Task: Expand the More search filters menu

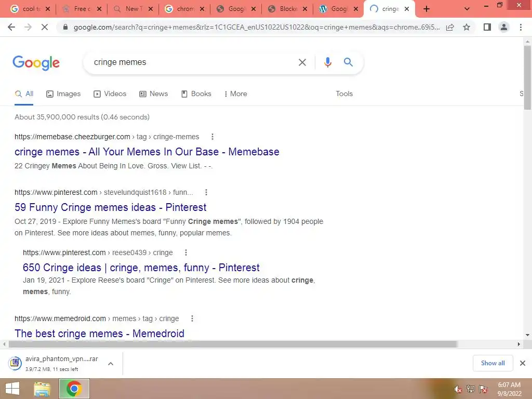Action: point(235,94)
